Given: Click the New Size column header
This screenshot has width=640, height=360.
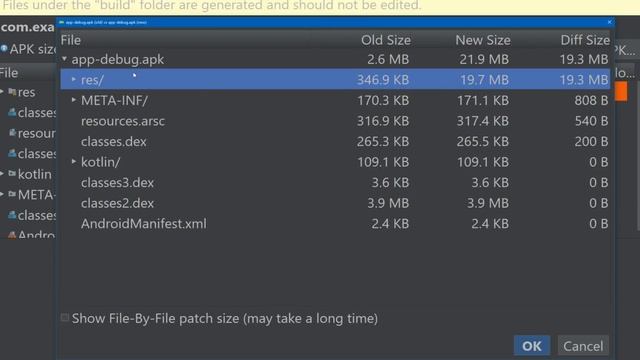Looking at the screenshot, I should [483, 40].
